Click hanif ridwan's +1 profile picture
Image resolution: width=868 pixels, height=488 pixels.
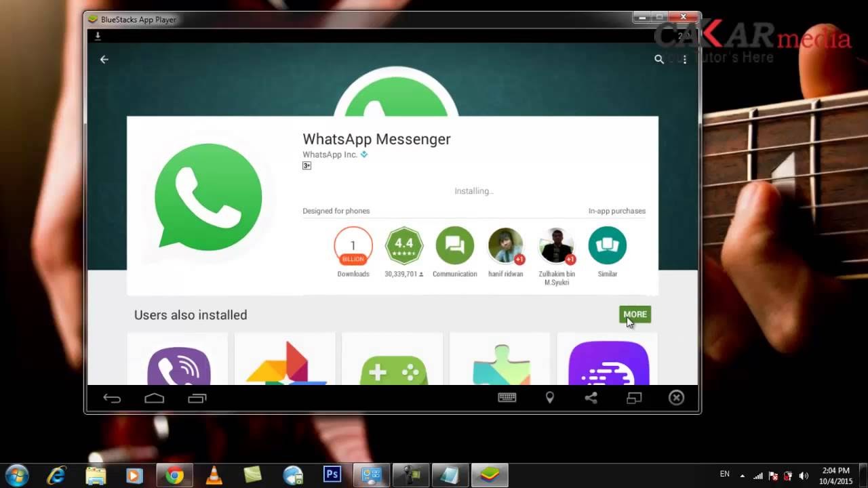(x=506, y=246)
